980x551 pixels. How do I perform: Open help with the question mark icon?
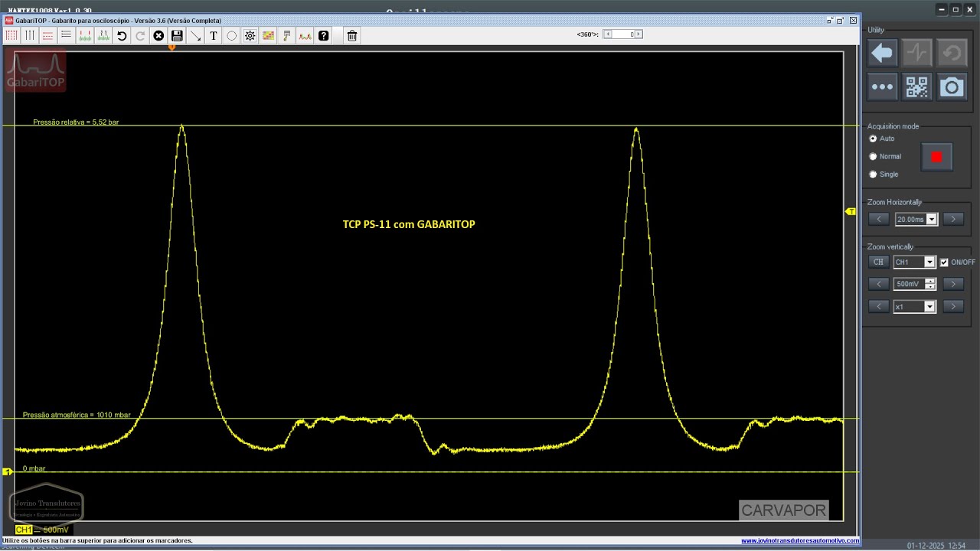(324, 35)
